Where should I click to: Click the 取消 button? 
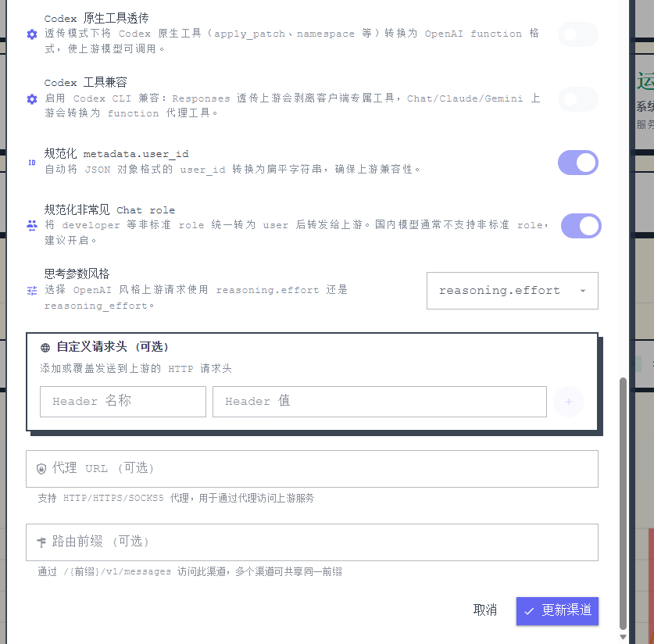[x=485, y=610]
